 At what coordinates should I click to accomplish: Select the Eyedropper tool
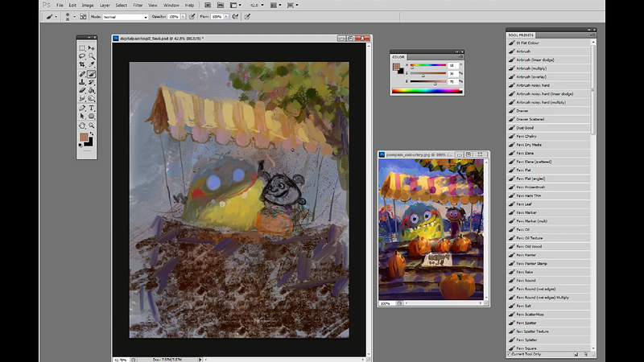(x=91, y=64)
